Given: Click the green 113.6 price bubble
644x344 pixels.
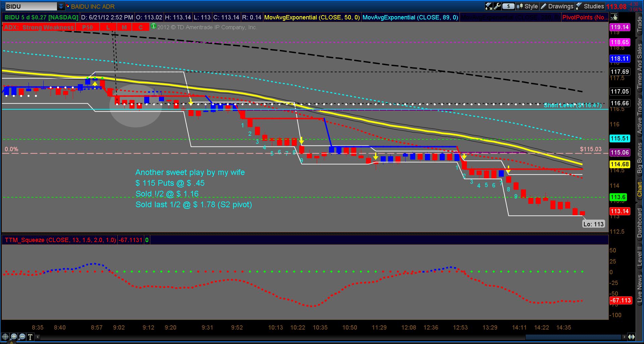Looking at the screenshot, I should point(618,197).
